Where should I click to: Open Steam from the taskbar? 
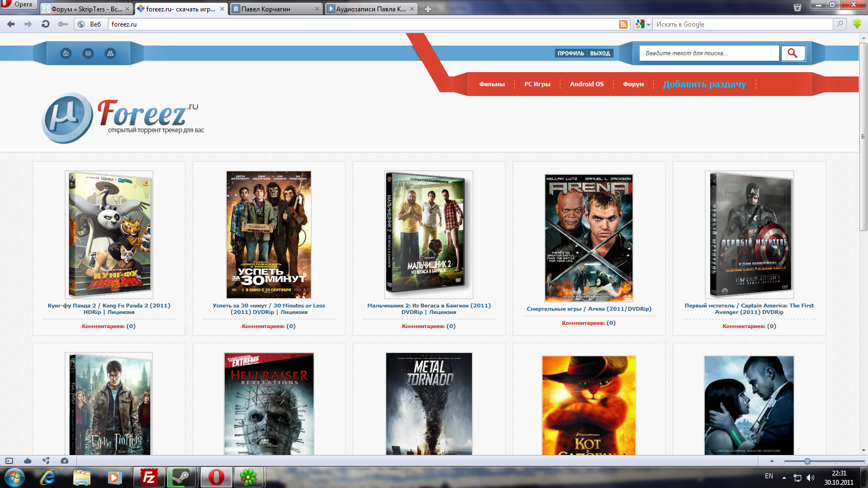[182, 477]
